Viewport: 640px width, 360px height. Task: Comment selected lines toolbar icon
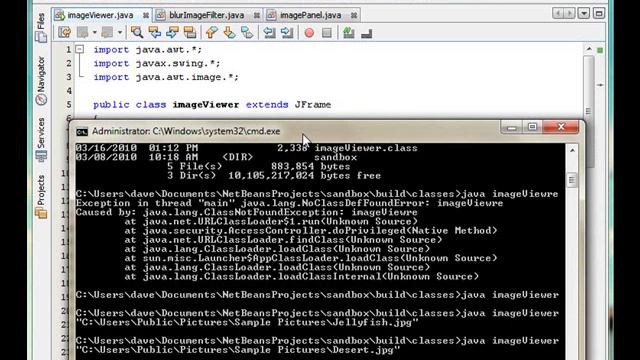(349, 32)
